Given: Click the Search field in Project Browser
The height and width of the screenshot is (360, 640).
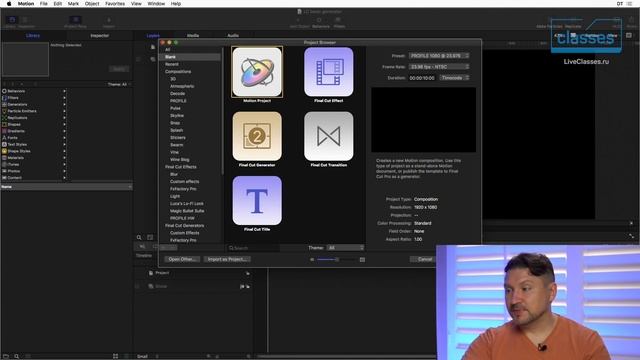Looking at the screenshot, I should coord(253,248).
